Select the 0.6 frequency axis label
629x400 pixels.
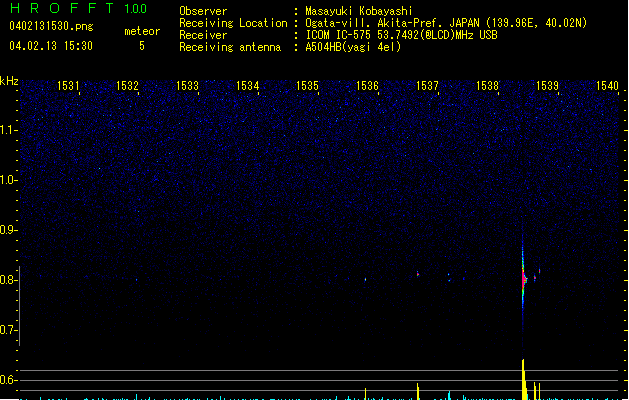tap(9, 380)
